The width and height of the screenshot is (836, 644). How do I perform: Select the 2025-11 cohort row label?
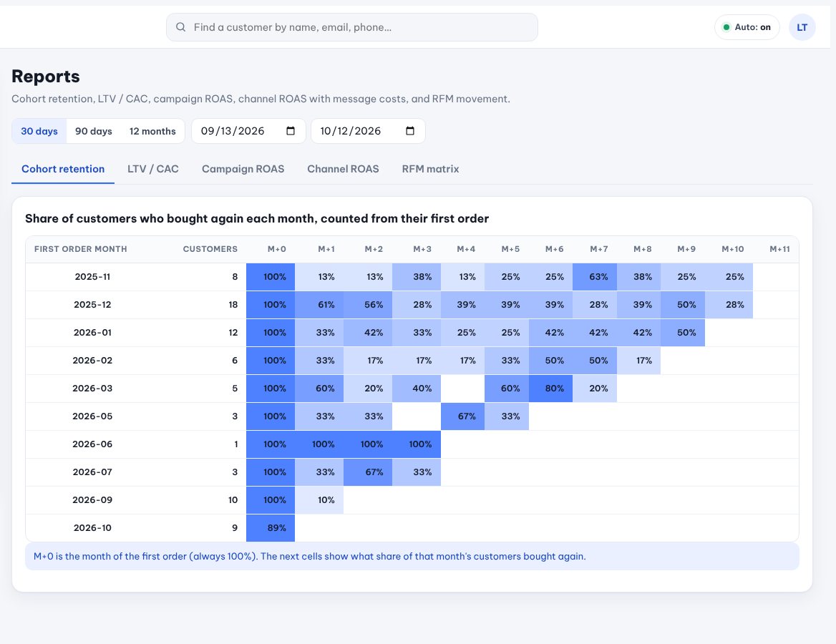point(92,277)
